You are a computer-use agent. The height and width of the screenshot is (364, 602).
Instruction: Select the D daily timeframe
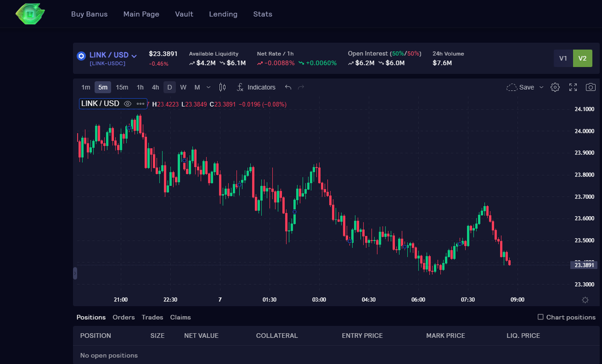(170, 87)
